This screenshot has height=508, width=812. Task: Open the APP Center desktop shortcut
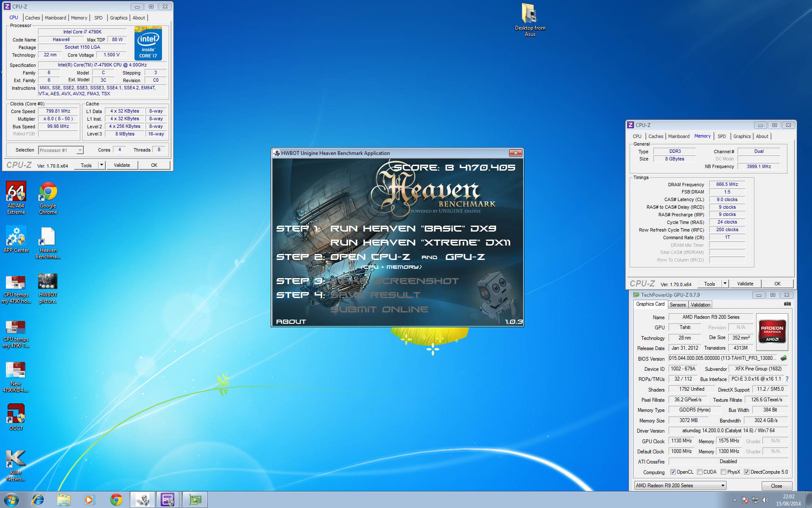[x=16, y=239]
